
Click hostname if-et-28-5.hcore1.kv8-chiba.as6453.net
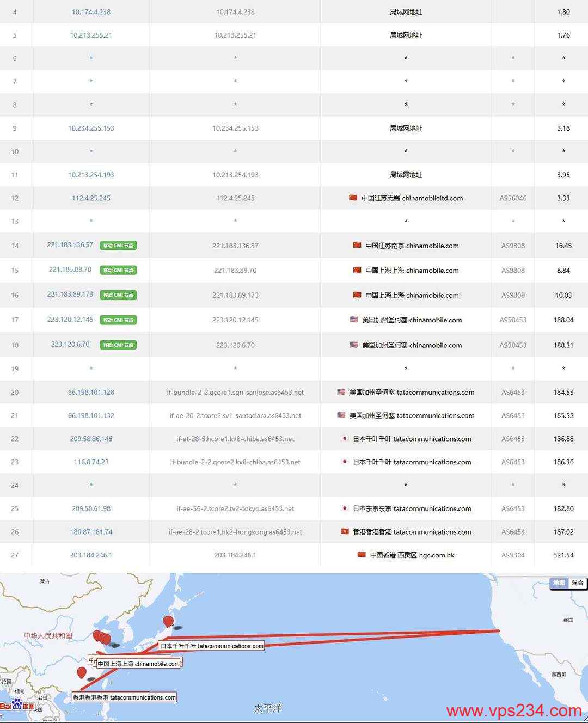[x=235, y=439]
